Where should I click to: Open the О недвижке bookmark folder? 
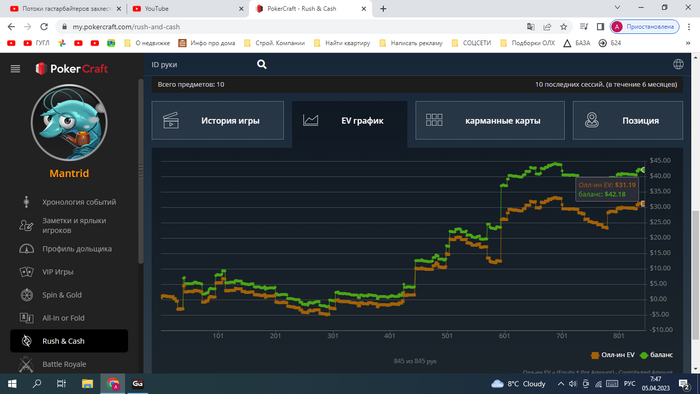[147, 43]
